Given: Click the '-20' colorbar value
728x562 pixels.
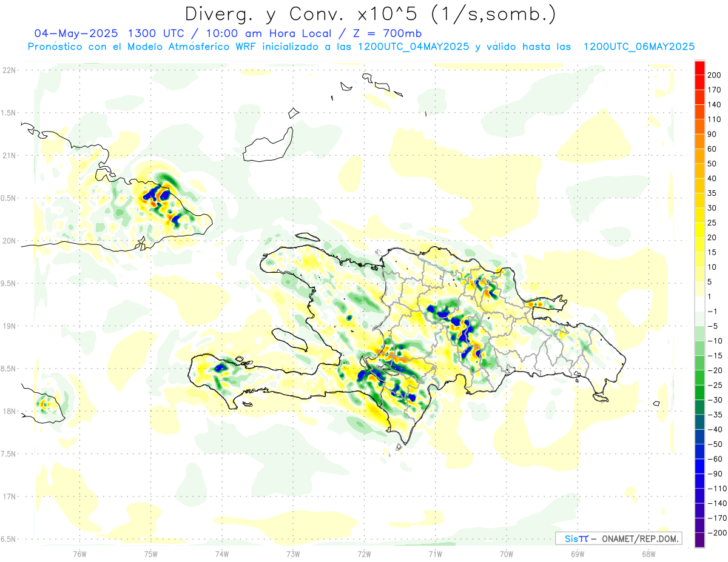Looking at the screenshot, I should (715, 370).
